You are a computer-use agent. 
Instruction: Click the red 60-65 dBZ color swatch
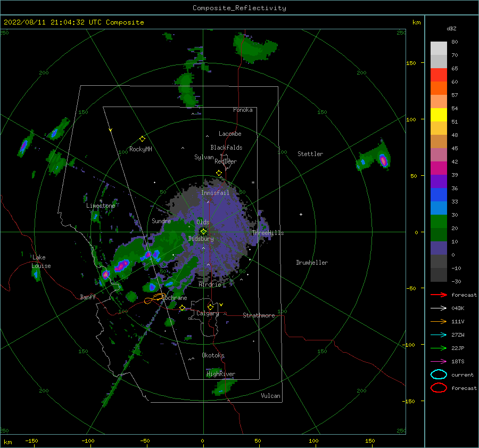[x=439, y=75]
